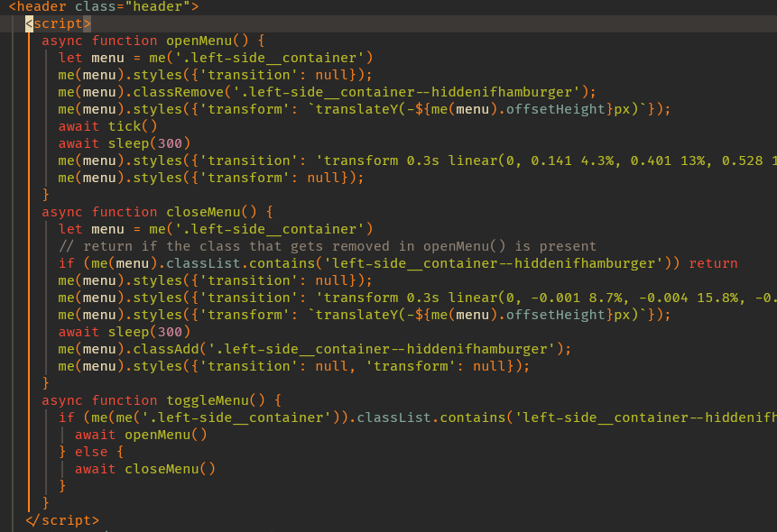Click the 'await sleep(300)' line inside closeMenu

(125, 332)
